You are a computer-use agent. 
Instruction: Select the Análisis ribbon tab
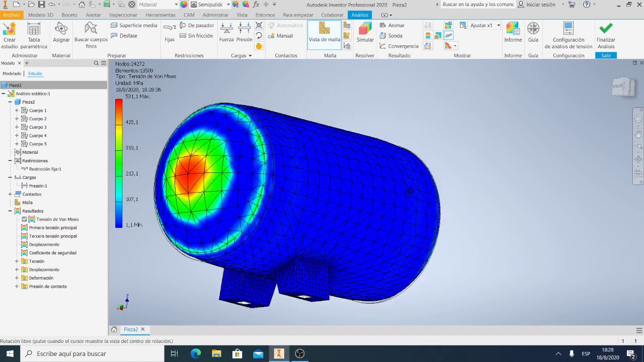[360, 15]
